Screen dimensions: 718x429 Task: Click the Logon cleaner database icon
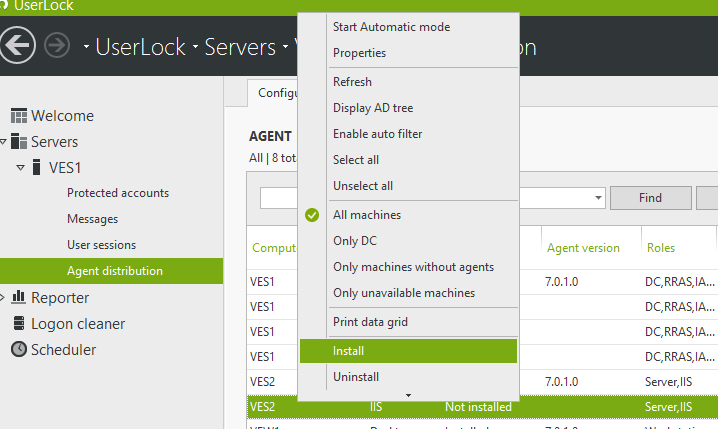(19, 323)
